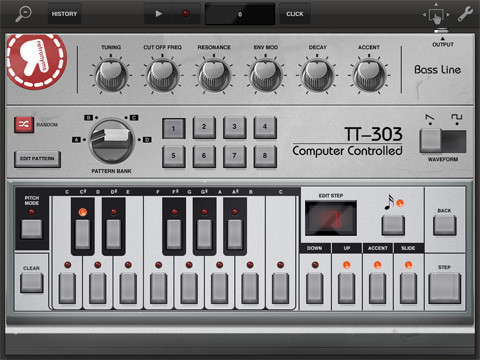
Task: Tap the D# black key button
Action: 114,234
